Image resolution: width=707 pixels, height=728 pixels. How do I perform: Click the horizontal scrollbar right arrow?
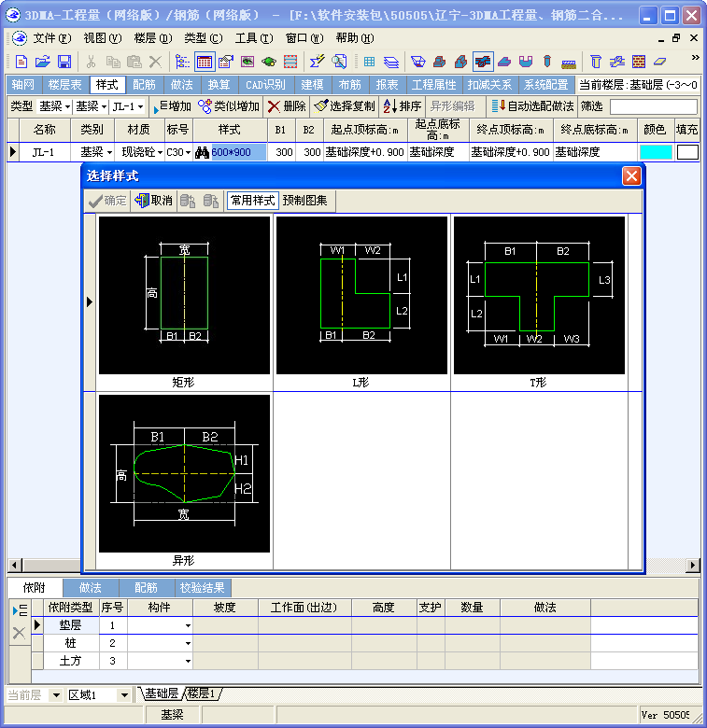click(693, 565)
